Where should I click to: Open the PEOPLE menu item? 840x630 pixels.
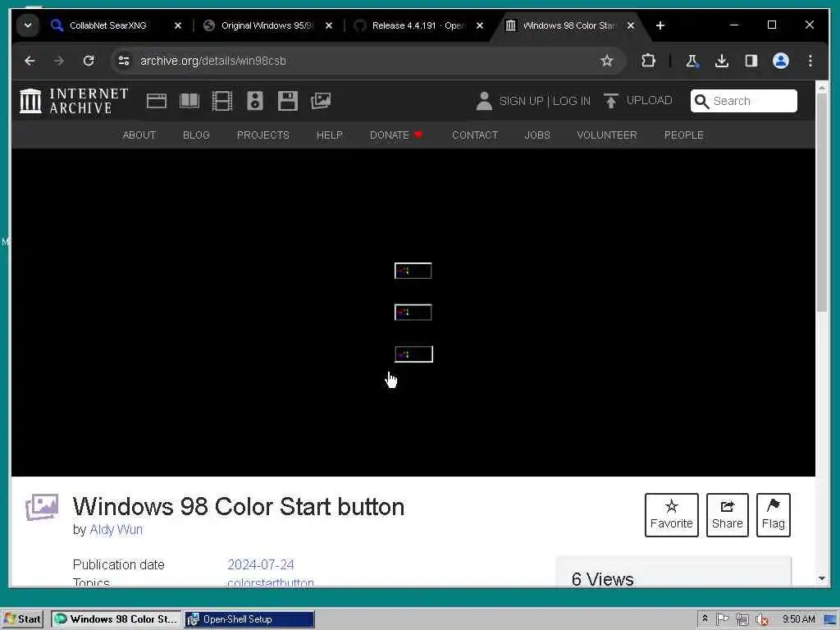(x=683, y=135)
